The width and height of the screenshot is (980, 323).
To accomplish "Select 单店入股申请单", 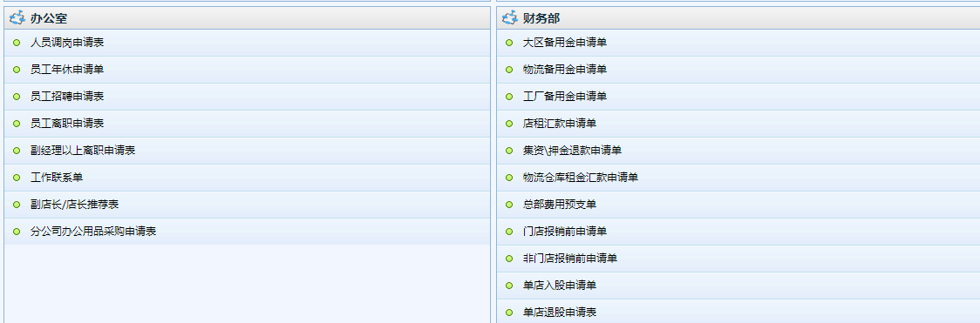I will point(560,286).
